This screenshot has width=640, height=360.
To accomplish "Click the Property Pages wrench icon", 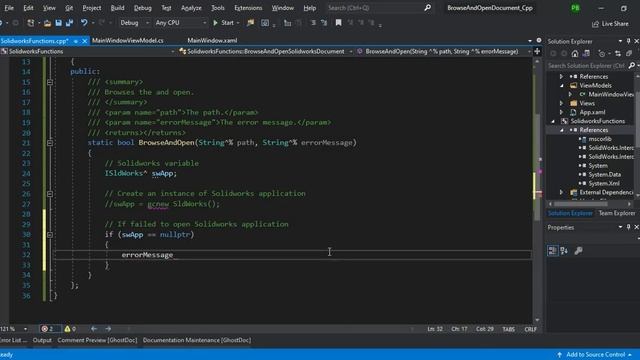I will pos(578,251).
